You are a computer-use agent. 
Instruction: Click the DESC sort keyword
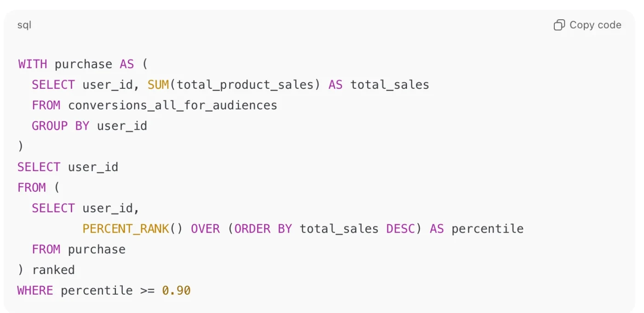[400, 228]
